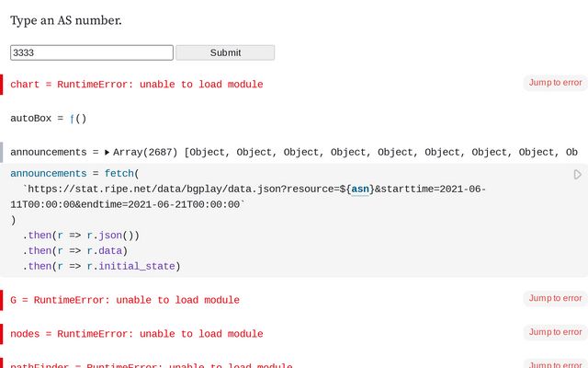Image resolution: width=588 pixels, height=368 pixels.
Task: Expand the announcements Array(2687) triangle
Action: click(x=107, y=152)
